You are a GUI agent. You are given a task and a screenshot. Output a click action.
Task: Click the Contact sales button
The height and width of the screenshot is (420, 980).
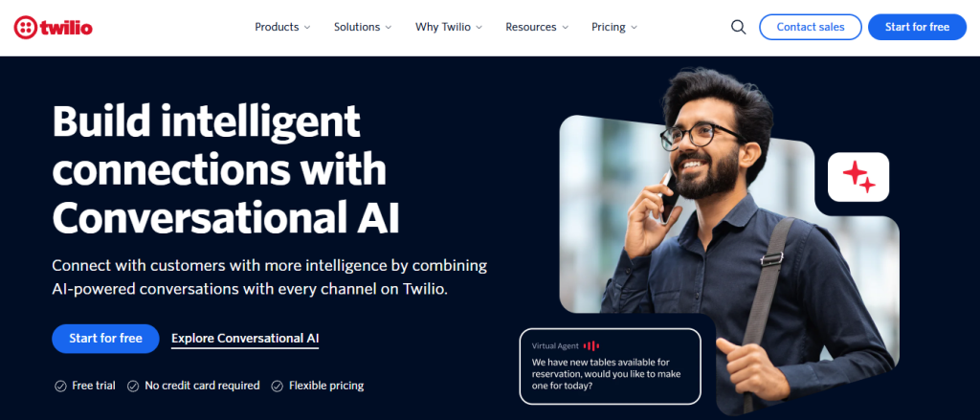810,27
